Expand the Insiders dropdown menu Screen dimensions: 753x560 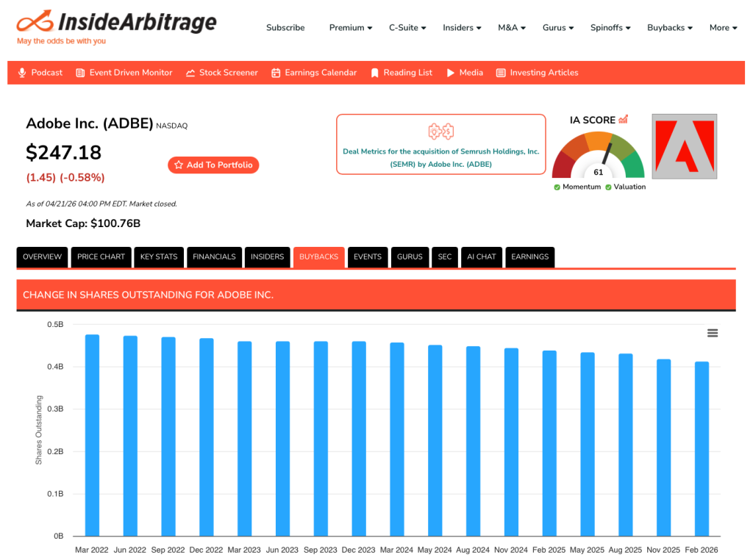[462, 28]
